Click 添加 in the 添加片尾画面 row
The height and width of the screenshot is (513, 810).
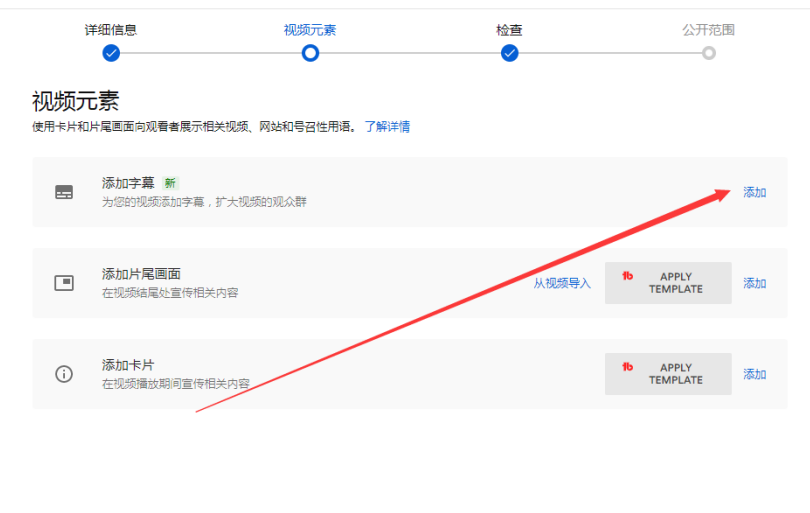tap(754, 283)
